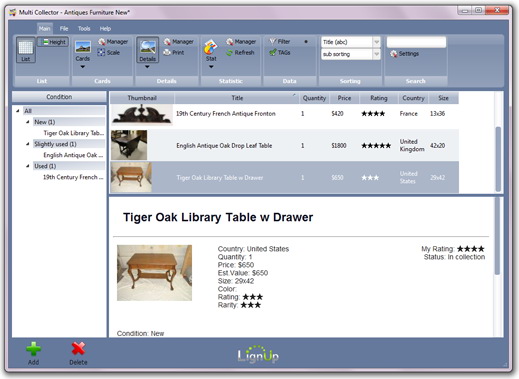Select English Antique Oak tree item
The image size is (519, 379).
tap(73, 155)
